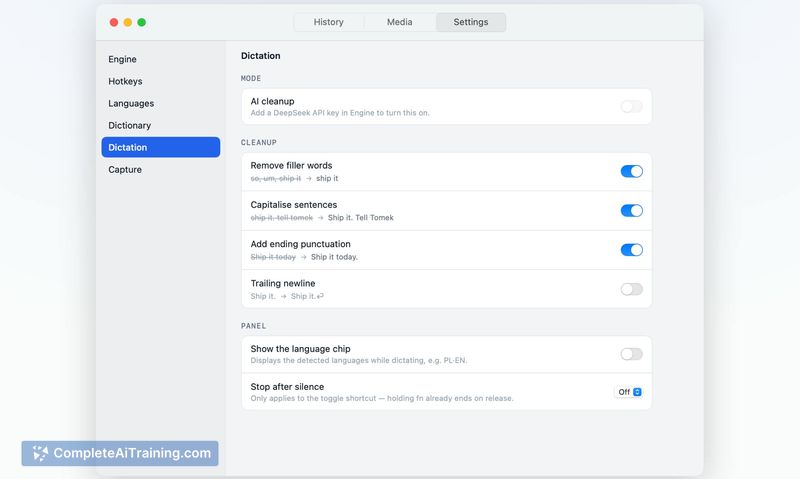Turn off Capitalise sentences toggle
800x479 pixels.
[632, 211]
